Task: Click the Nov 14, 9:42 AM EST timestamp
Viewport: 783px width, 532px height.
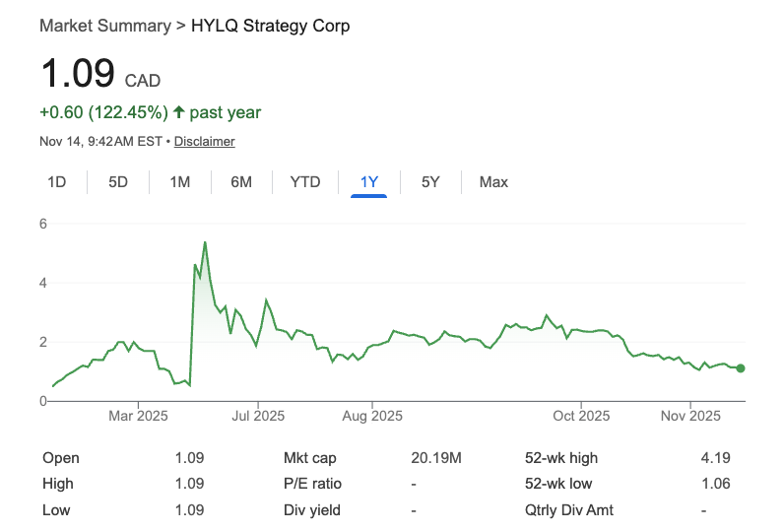Action: click(x=100, y=141)
